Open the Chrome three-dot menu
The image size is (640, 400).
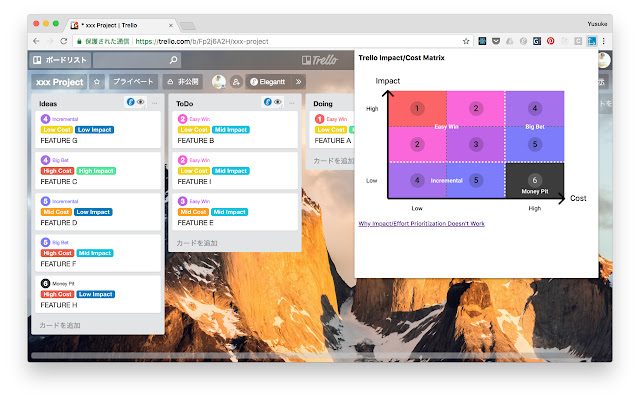(x=604, y=41)
